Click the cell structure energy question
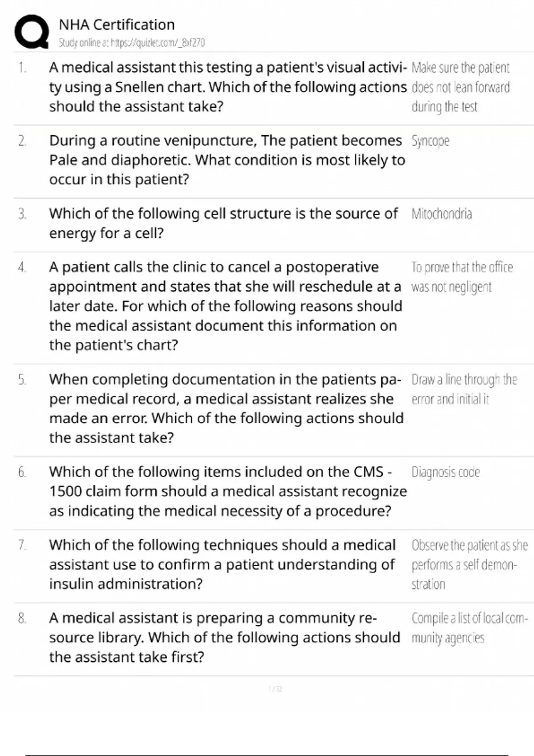Image resolution: width=534 pixels, height=756 pixels. tap(223, 223)
